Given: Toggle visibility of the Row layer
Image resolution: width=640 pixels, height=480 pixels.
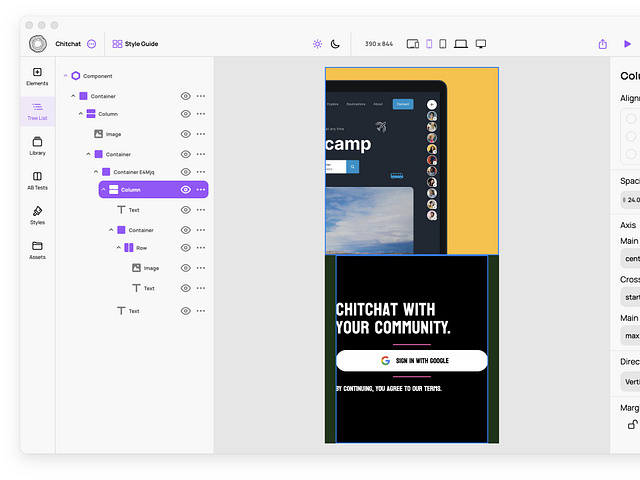Looking at the screenshot, I should [186, 248].
